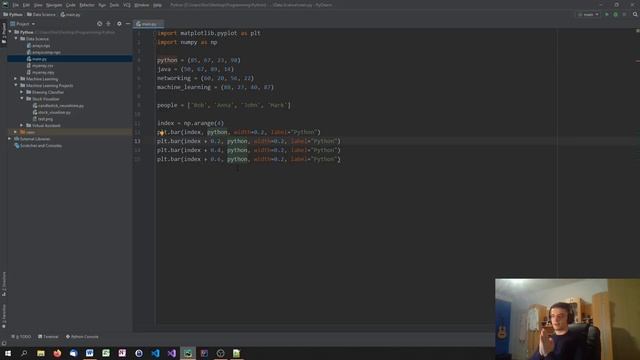This screenshot has width=640, height=360.
Task: Switch to PyCharm taskbar icon
Action: (188, 353)
